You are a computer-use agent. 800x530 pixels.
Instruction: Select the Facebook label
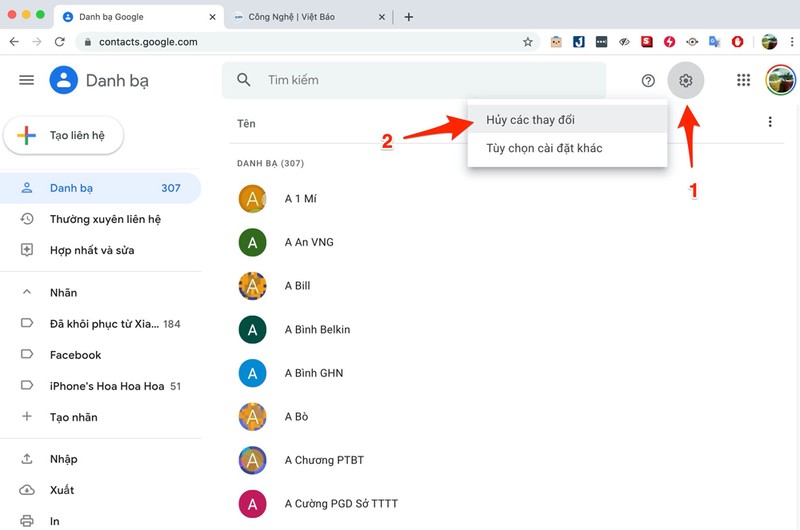[x=76, y=355]
